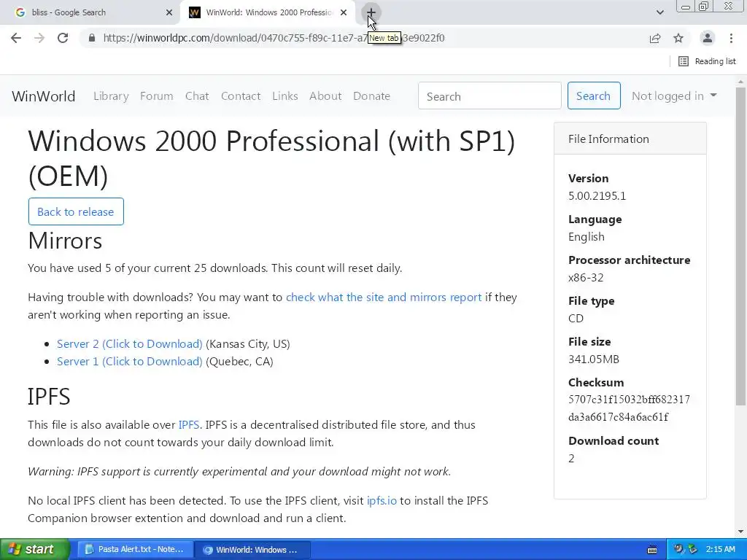This screenshot has width=747, height=560.
Task: Go to the WinWorld home logo
Action: coord(43,96)
